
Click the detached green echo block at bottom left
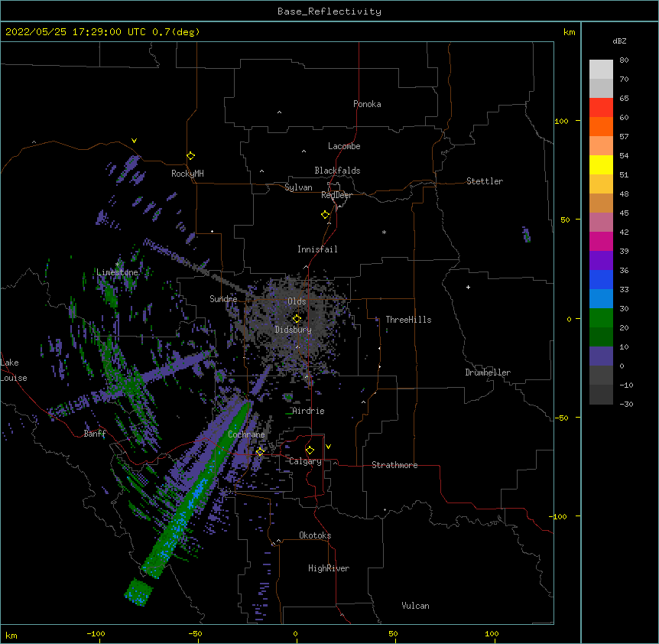coord(138,592)
